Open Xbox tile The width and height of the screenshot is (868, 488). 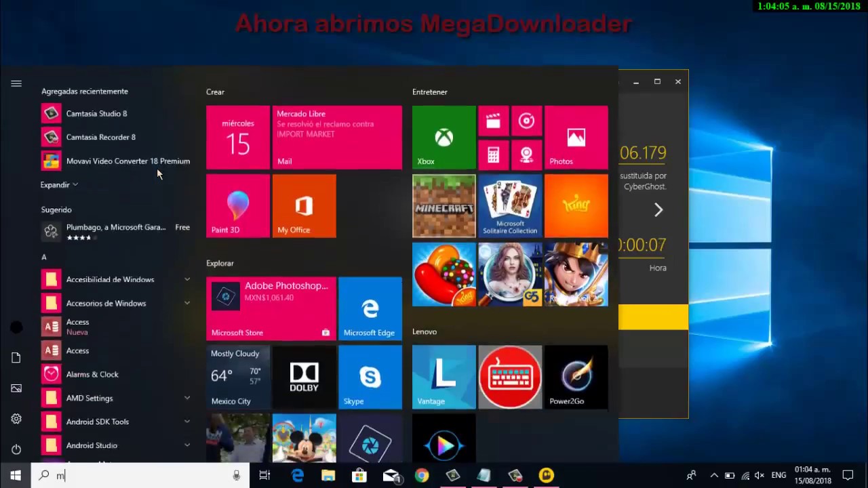tap(444, 138)
